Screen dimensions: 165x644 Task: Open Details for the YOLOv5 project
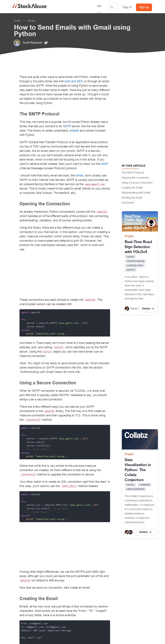[x=148, y=308]
